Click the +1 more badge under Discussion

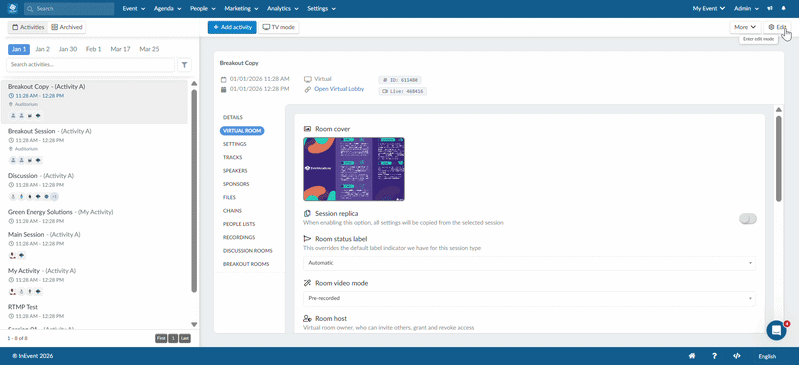pyautogui.click(x=55, y=197)
